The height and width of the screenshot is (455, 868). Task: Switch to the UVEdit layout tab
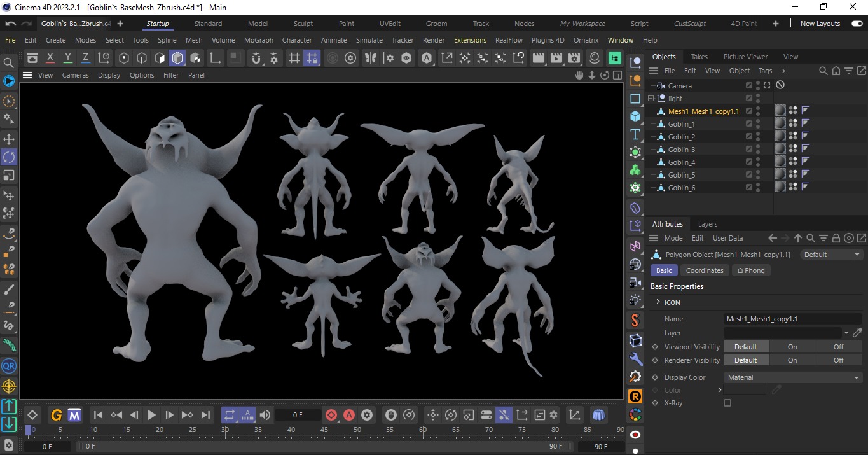coord(390,24)
